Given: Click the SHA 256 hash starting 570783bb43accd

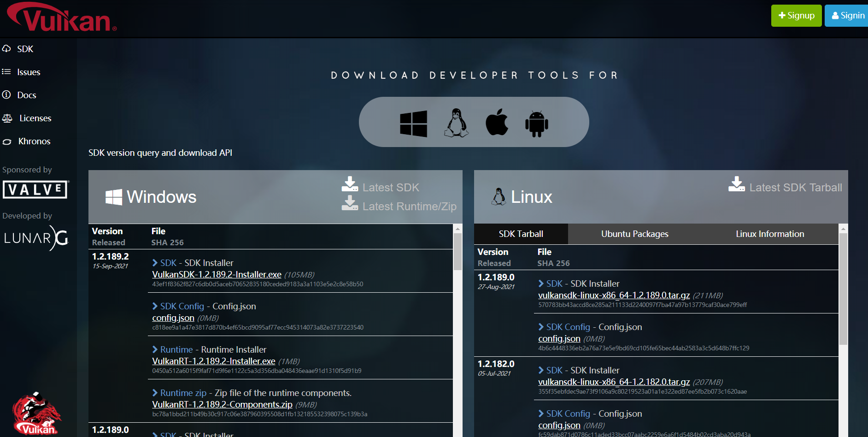Looking at the screenshot, I should (643, 305).
